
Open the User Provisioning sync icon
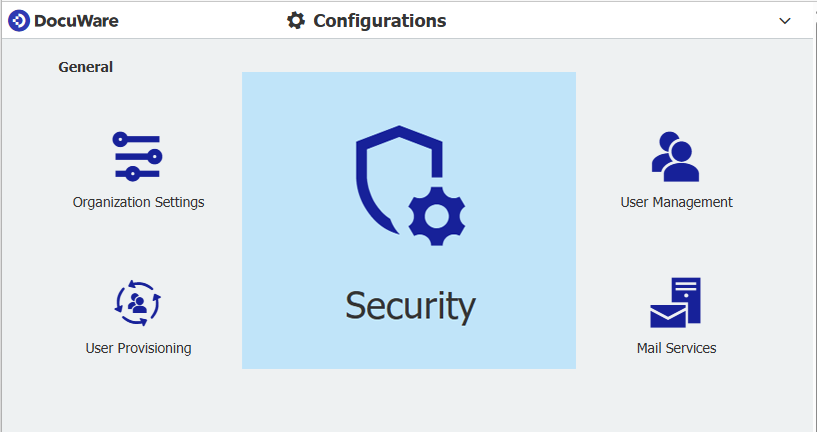[138, 302]
